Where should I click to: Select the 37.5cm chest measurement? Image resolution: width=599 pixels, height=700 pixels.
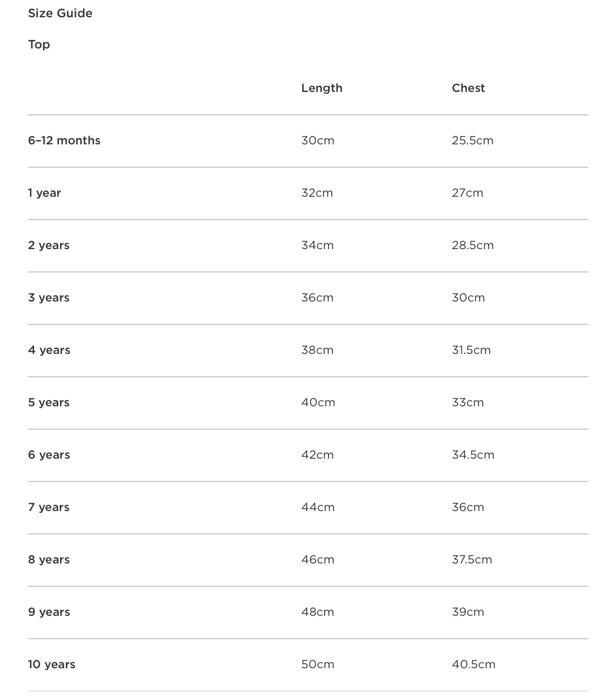pos(472,560)
